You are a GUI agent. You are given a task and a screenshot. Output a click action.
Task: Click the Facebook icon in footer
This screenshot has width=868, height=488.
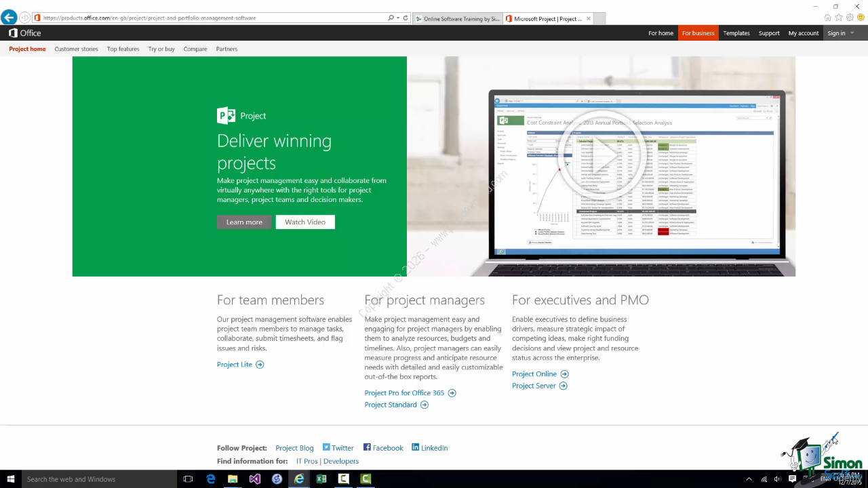tap(367, 447)
